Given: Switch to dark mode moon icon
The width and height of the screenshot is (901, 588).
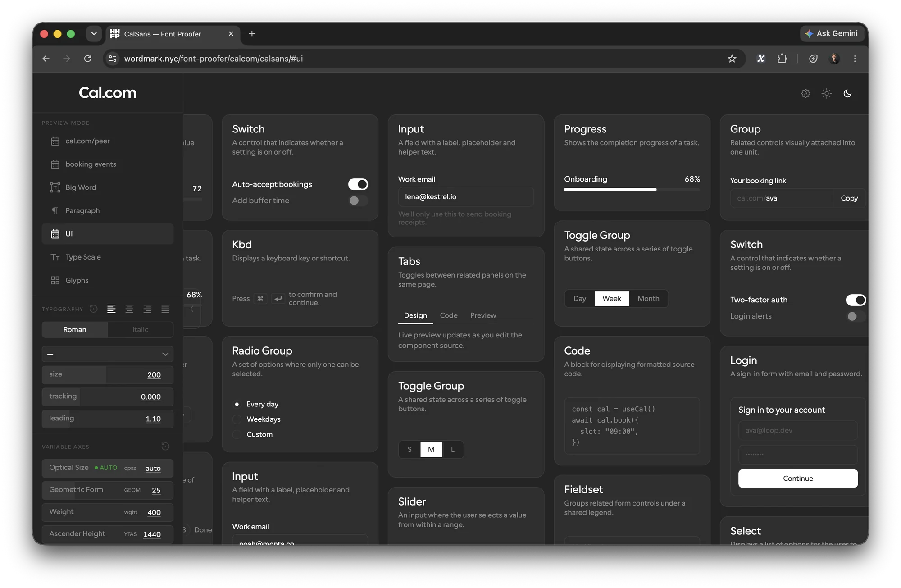Looking at the screenshot, I should tap(847, 93).
